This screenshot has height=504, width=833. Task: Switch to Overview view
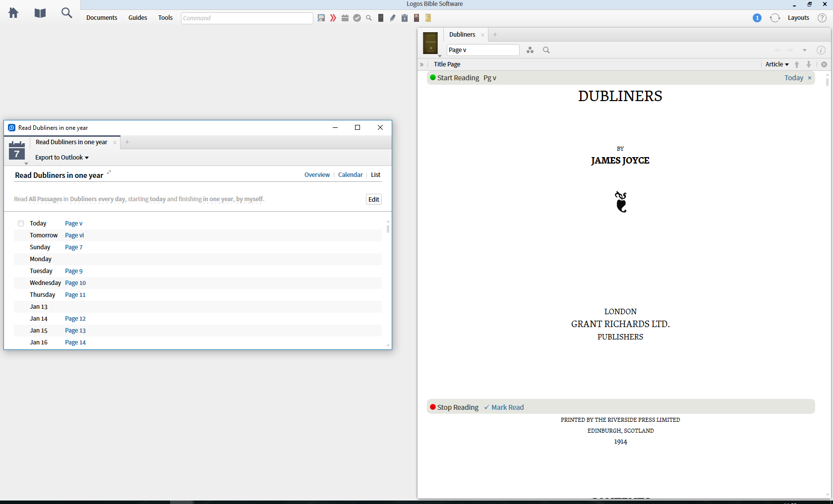(317, 175)
